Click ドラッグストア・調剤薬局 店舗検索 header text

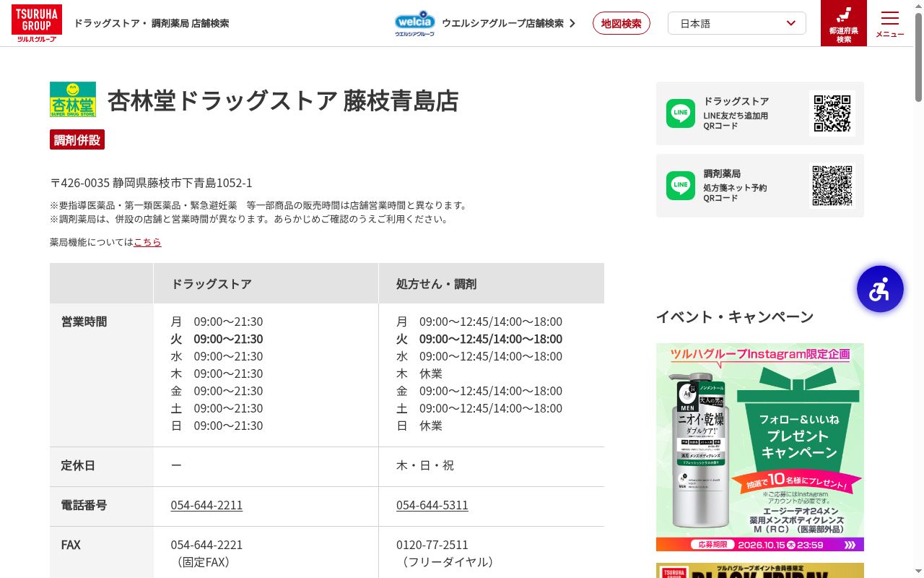click(152, 23)
